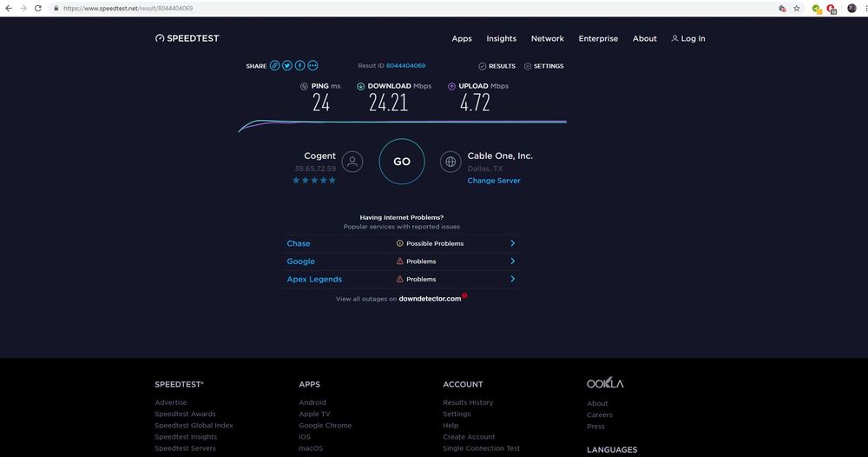Click Advertise in the footer
Screen dimensions: 868x457
[170, 402]
